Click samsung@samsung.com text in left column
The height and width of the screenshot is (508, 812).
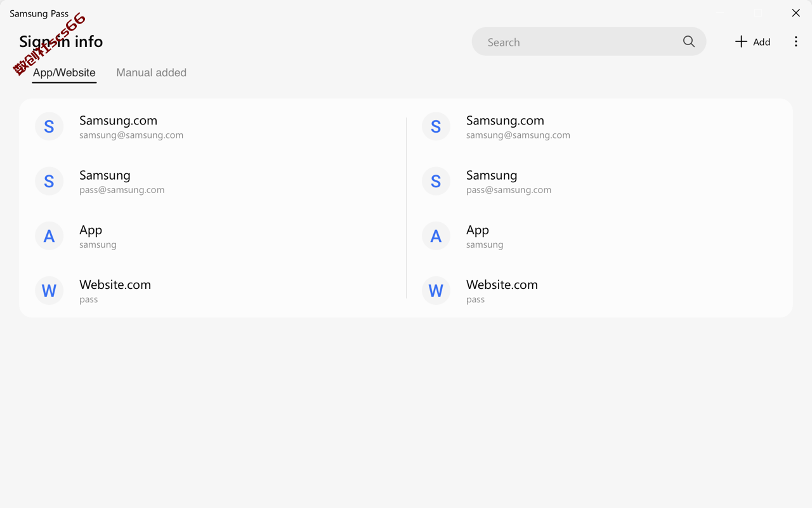click(131, 135)
